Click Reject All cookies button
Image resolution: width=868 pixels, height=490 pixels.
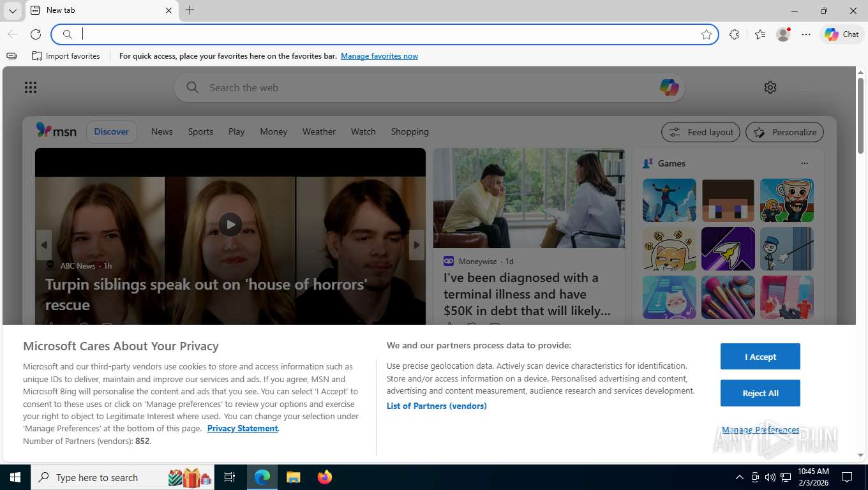(x=760, y=393)
